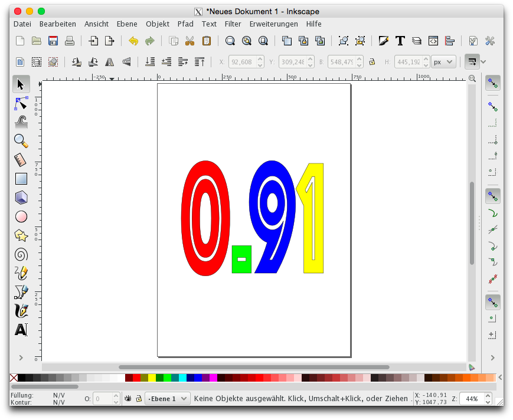Open the Erweiterungen menu
513x420 pixels.
point(273,24)
